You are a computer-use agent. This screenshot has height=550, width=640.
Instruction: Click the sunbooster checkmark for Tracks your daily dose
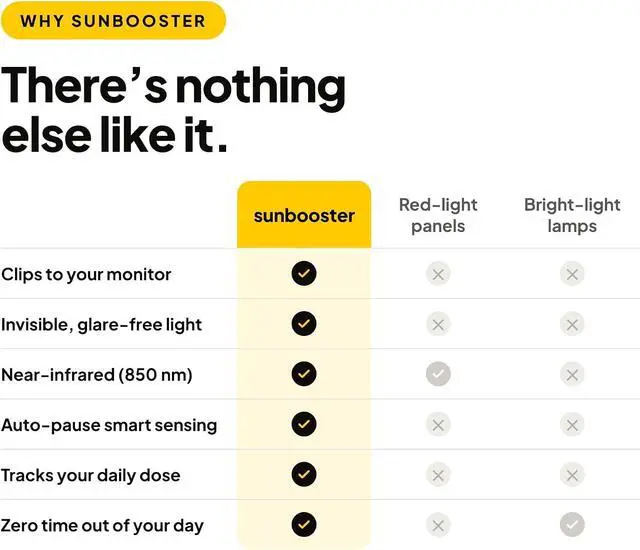[304, 474]
